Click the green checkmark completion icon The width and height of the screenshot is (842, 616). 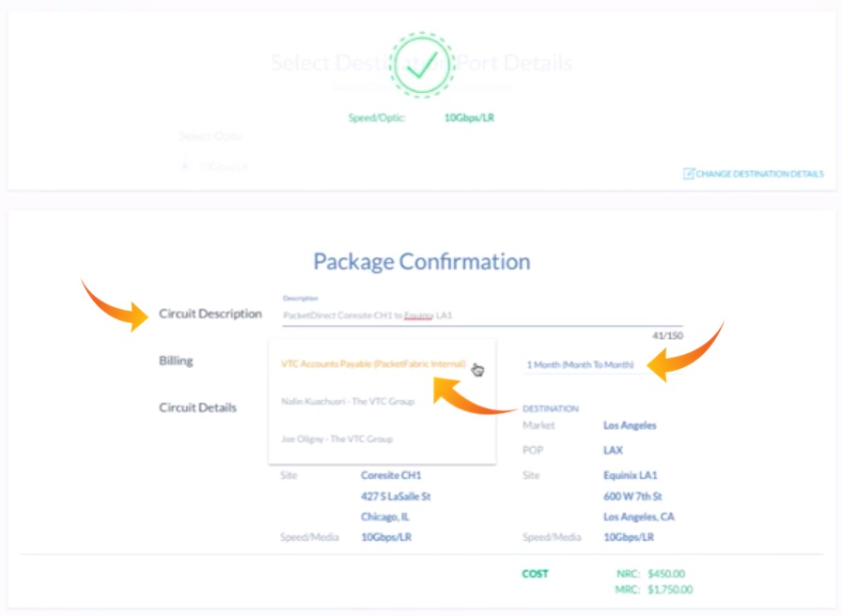420,68
